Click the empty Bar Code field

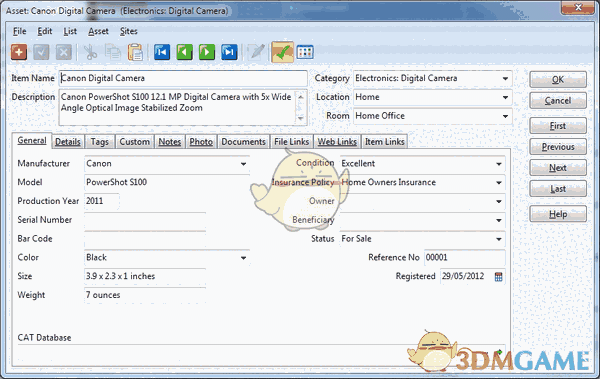click(145, 239)
